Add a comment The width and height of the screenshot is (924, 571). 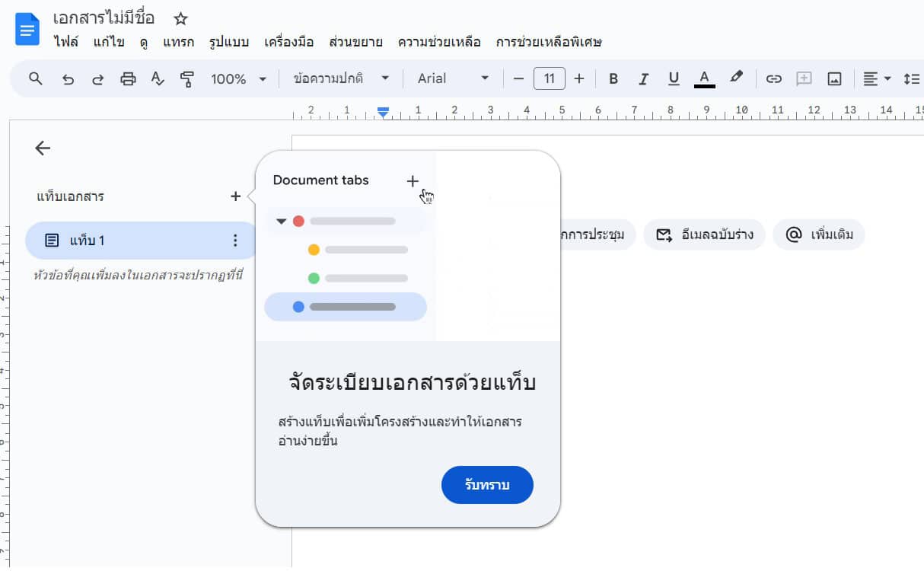click(804, 78)
